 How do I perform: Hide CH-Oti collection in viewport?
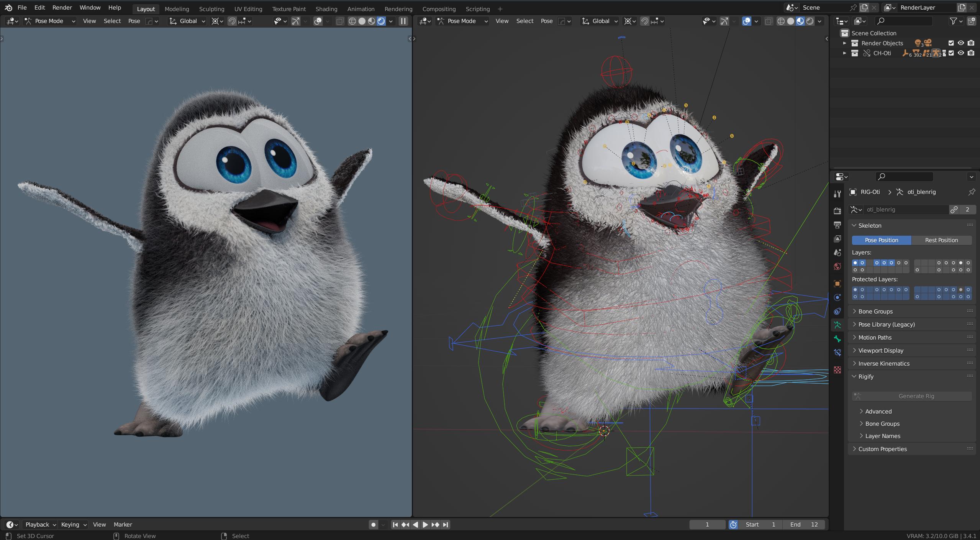click(x=961, y=53)
